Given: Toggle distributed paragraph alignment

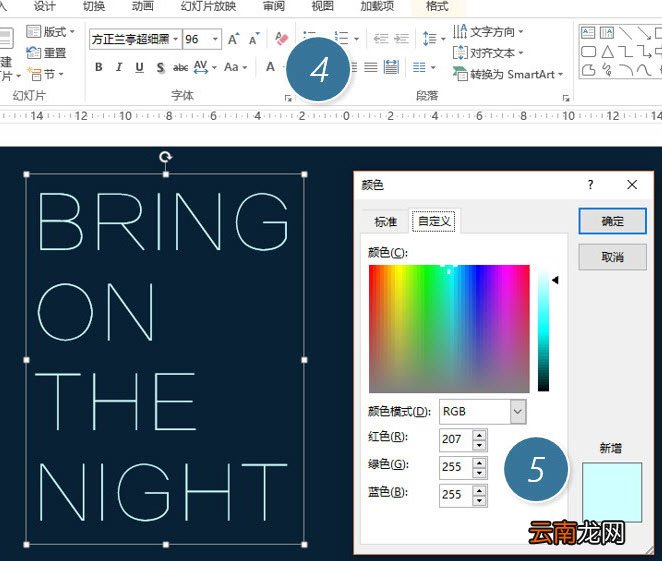Looking at the screenshot, I should click(391, 67).
